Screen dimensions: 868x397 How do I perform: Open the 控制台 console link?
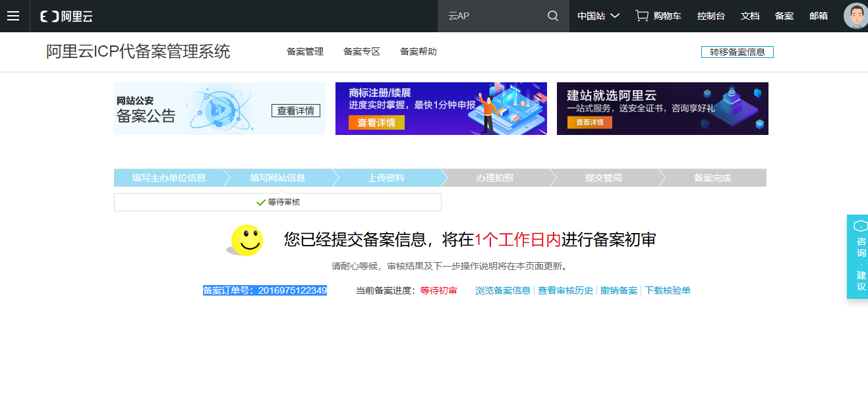pyautogui.click(x=711, y=16)
